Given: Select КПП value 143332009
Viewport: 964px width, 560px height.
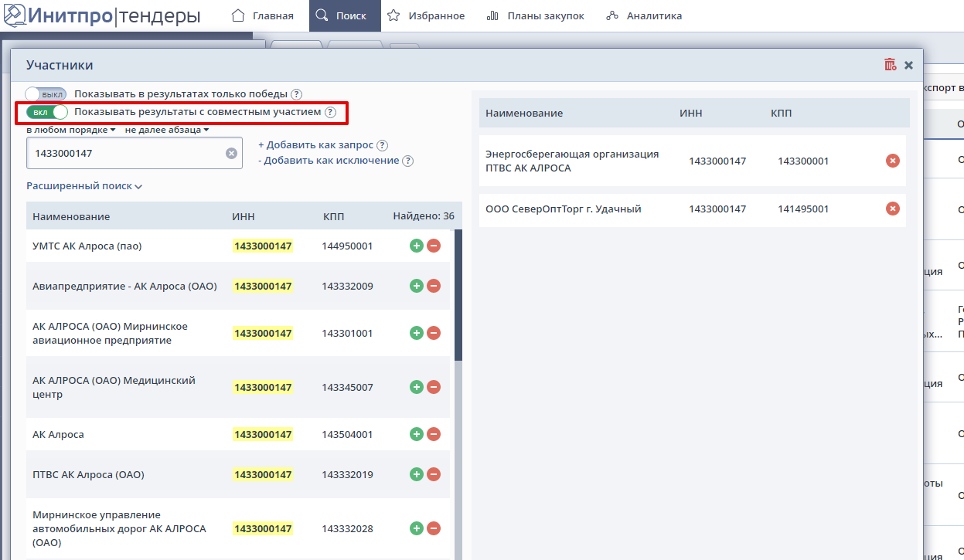Looking at the screenshot, I should [347, 286].
